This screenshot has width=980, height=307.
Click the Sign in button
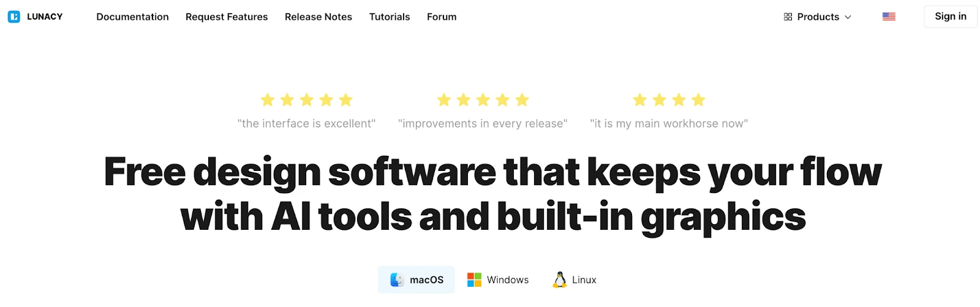coord(951,17)
